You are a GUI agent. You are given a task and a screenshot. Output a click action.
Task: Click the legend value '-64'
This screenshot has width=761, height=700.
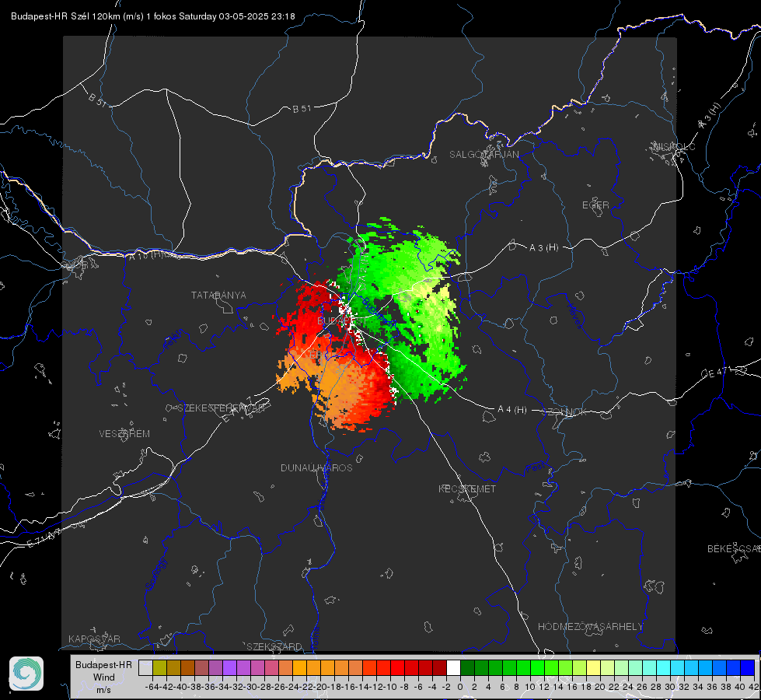tap(152, 687)
